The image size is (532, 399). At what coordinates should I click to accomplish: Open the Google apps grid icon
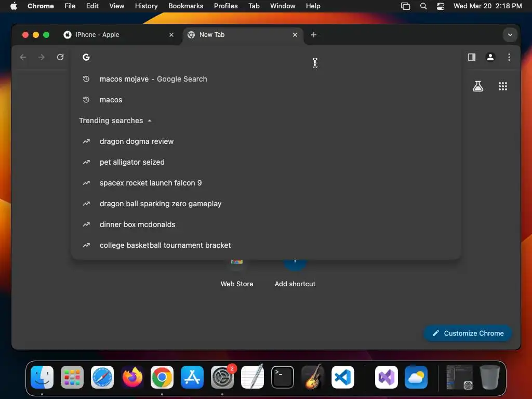point(503,86)
